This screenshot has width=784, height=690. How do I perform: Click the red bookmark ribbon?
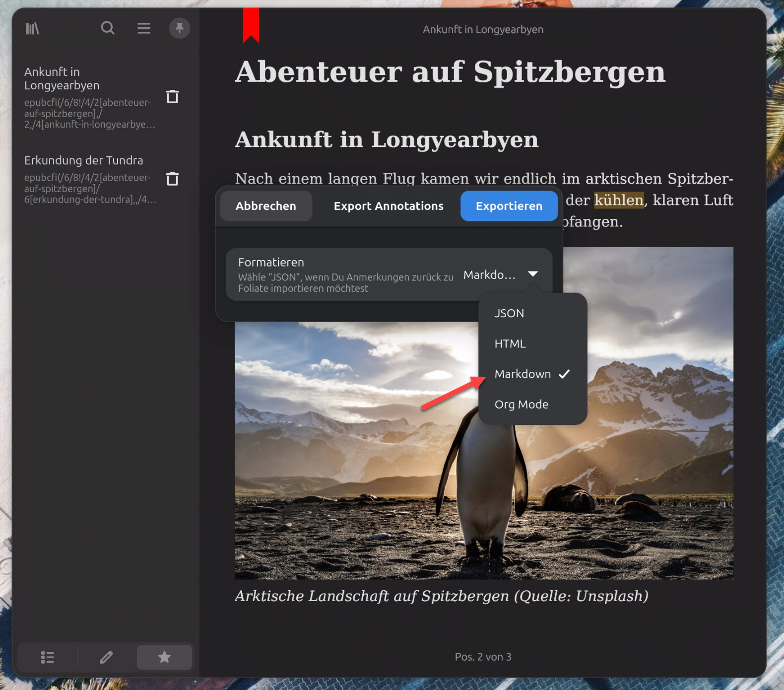[x=251, y=25]
